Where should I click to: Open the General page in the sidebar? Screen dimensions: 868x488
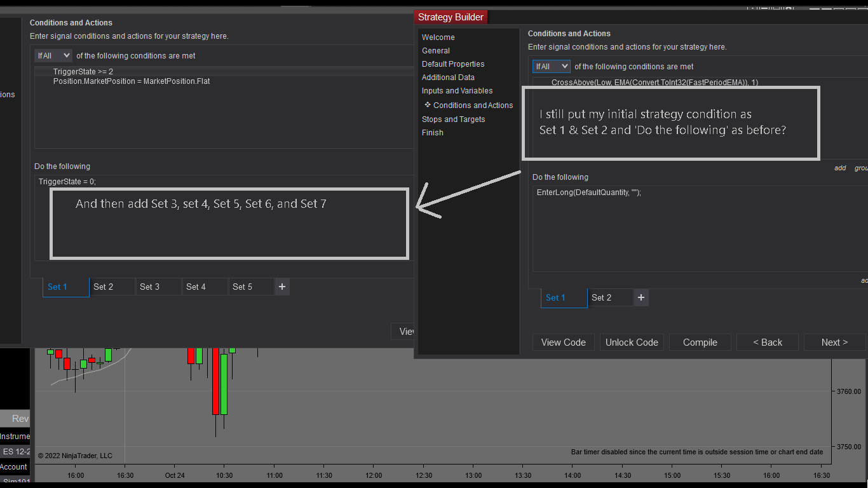436,51
